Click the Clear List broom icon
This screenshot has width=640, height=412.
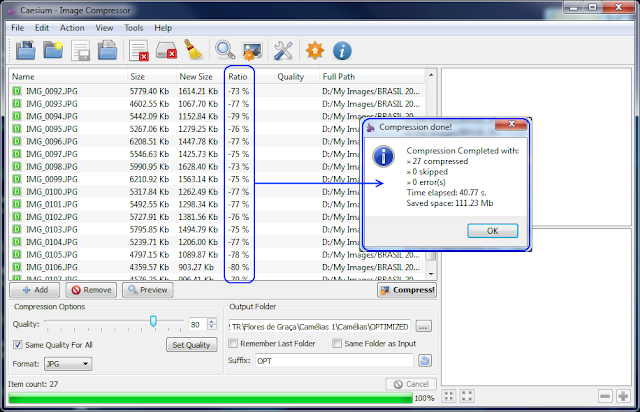[193, 50]
